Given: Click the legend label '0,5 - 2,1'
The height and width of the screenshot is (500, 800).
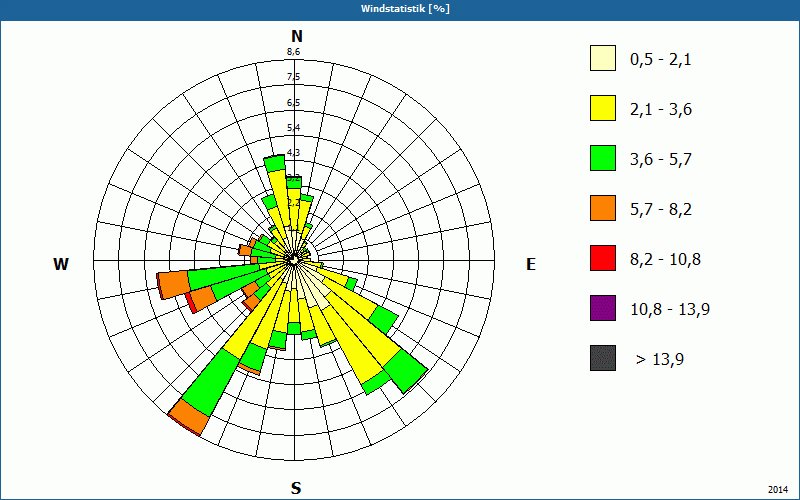Looking at the screenshot, I should click(661, 60).
